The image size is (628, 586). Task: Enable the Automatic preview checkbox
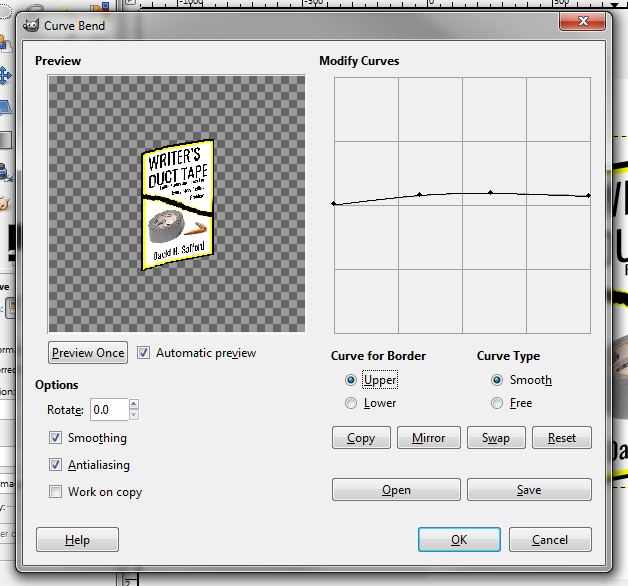point(144,353)
